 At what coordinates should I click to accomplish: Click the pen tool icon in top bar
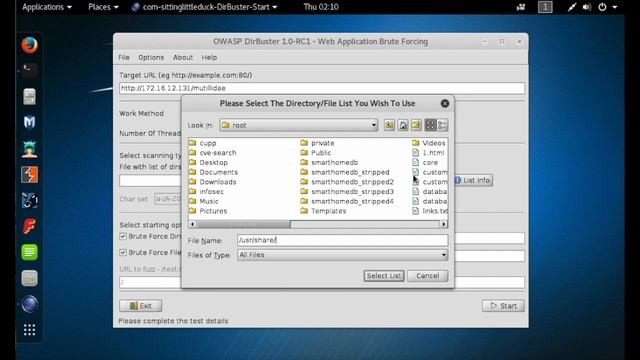[571, 7]
